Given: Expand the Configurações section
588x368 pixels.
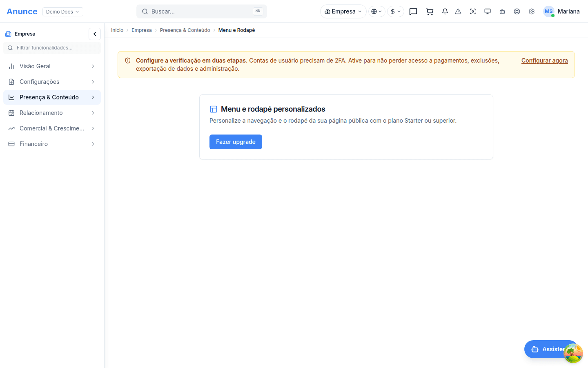Looking at the screenshot, I should click(x=52, y=82).
